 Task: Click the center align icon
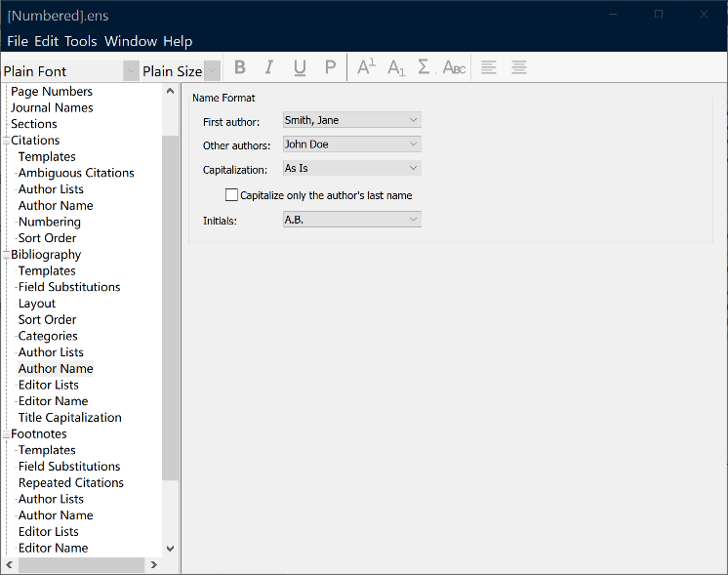tap(519, 67)
